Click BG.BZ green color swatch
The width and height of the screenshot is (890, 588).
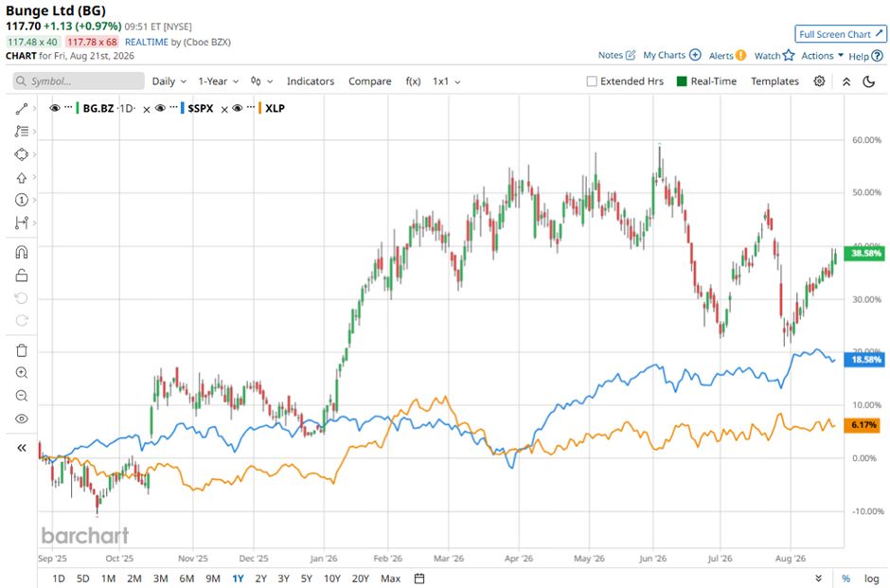(x=78, y=108)
